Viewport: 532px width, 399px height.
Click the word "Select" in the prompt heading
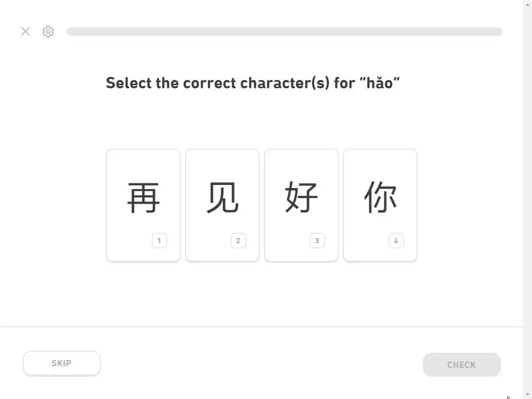click(x=129, y=83)
